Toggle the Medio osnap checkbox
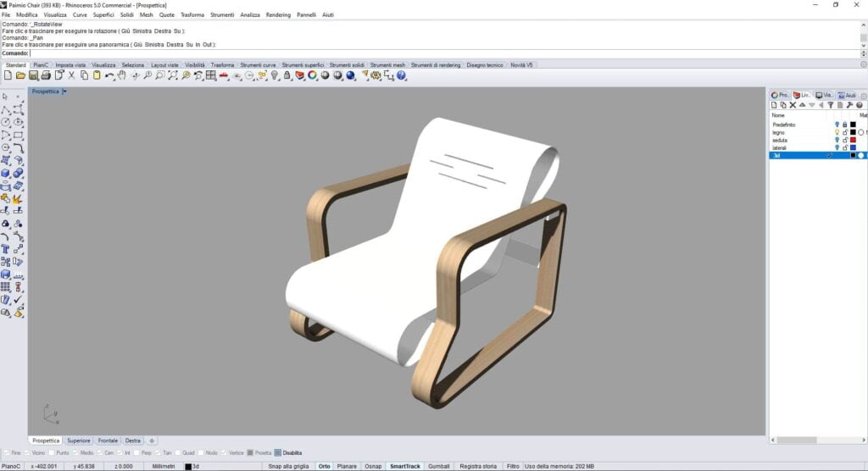This screenshot has width=868, height=471. tap(75, 452)
